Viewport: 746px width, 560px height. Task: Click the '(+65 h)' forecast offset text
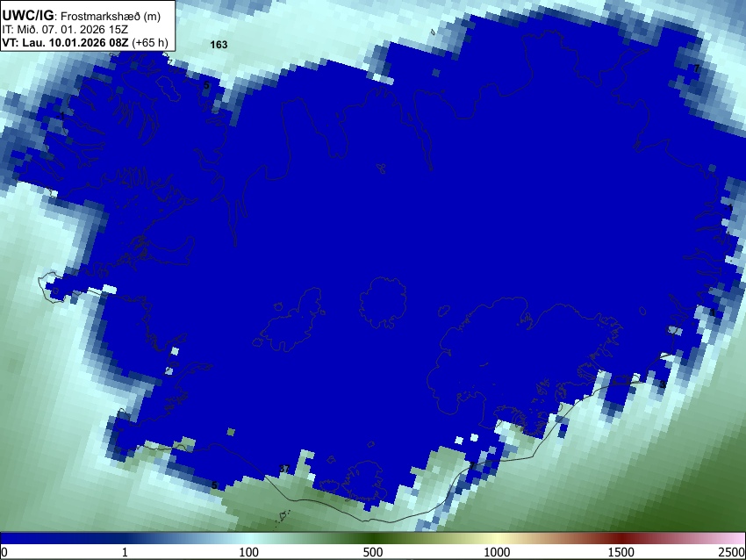point(150,42)
